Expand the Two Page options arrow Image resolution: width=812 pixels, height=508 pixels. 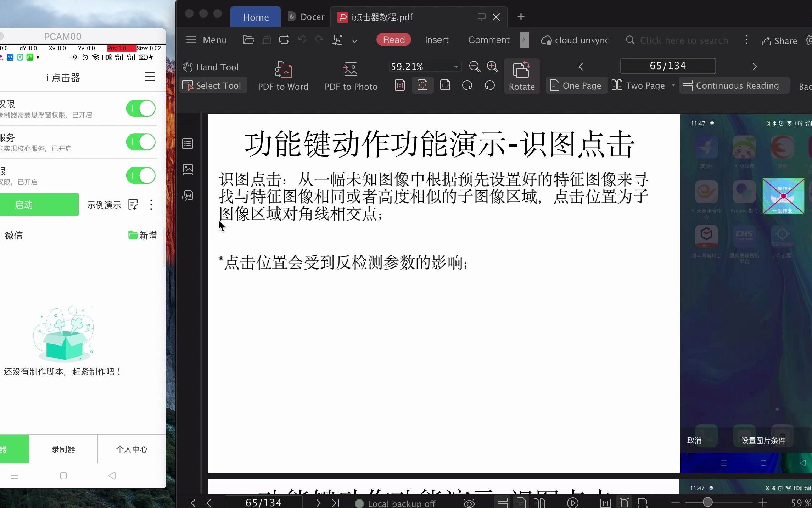click(x=673, y=85)
